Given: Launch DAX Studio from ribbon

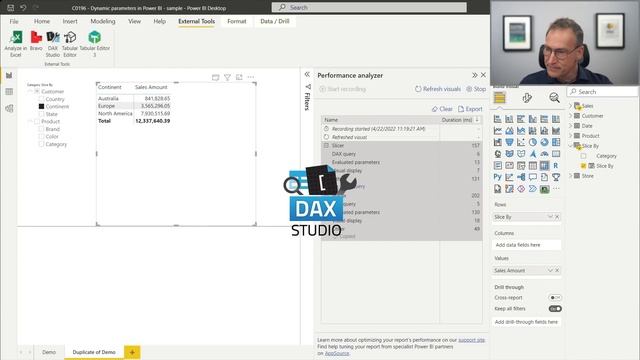Looking at the screenshot, I should pyautogui.click(x=53, y=44).
